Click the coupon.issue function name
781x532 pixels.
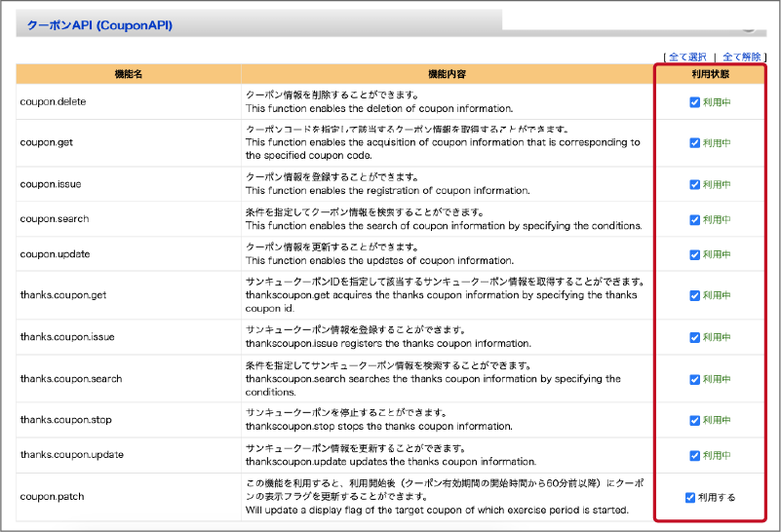[x=51, y=184]
